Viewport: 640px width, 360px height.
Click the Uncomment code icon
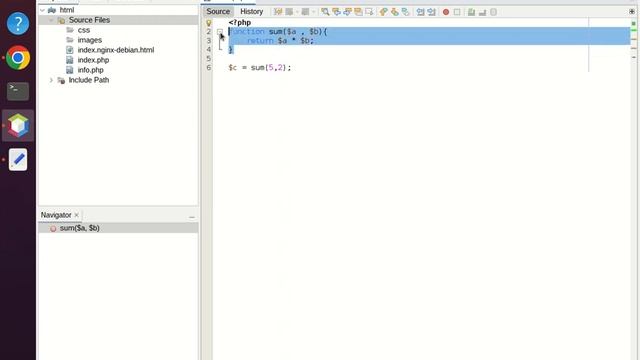482,12
